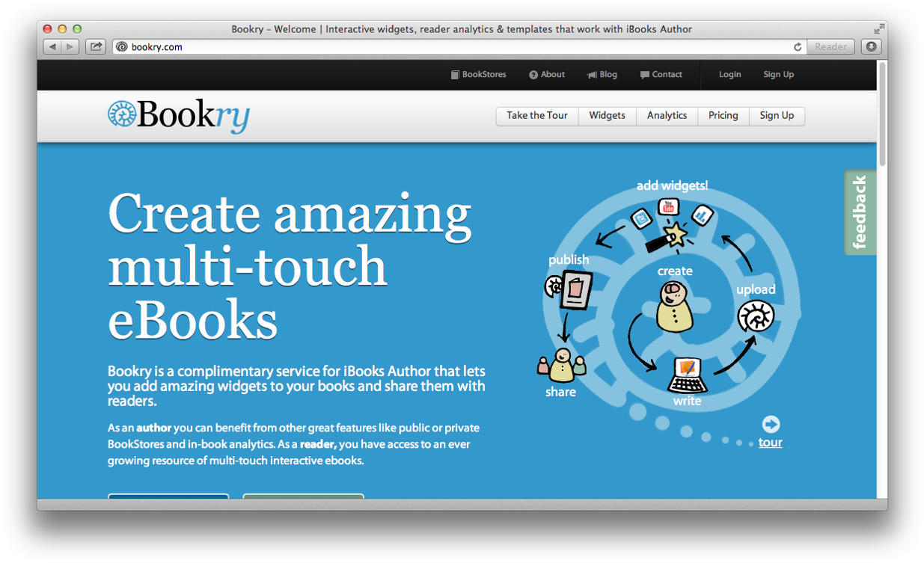Open the green feedback side tab
The height and width of the screenshot is (563, 924).
860,213
